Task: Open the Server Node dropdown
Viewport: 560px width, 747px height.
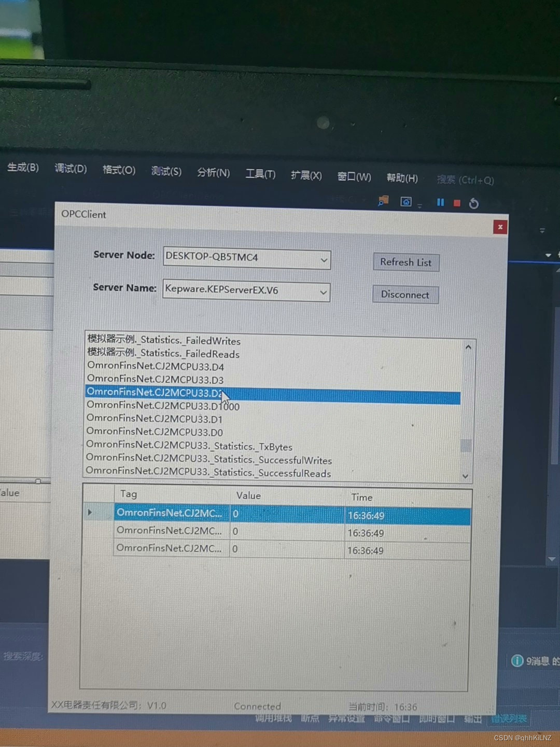Action: pyautogui.click(x=324, y=260)
